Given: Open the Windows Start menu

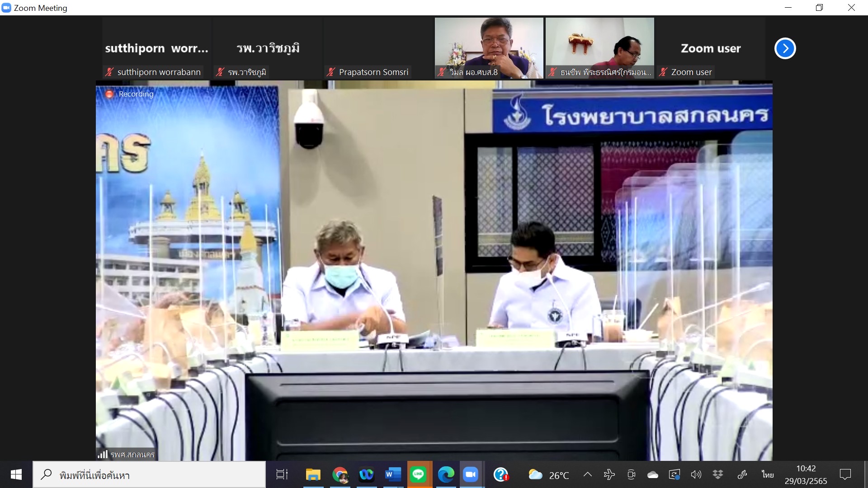Looking at the screenshot, I should click(16, 474).
